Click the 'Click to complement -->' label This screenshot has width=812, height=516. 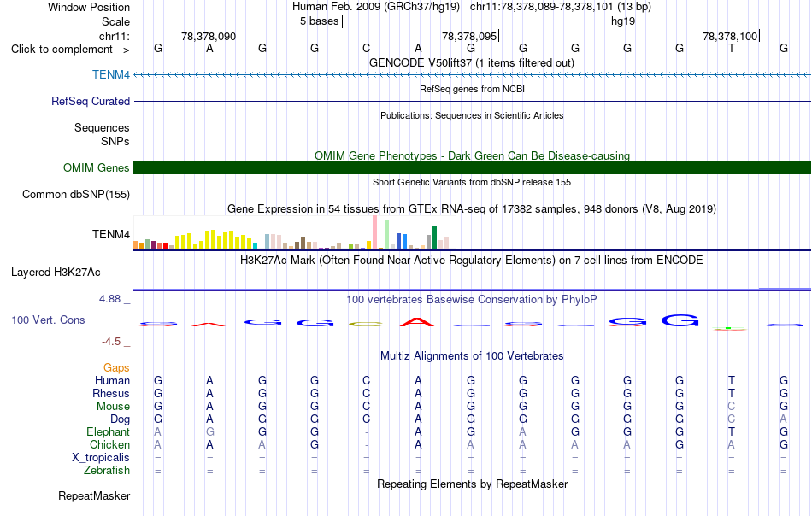70,50
